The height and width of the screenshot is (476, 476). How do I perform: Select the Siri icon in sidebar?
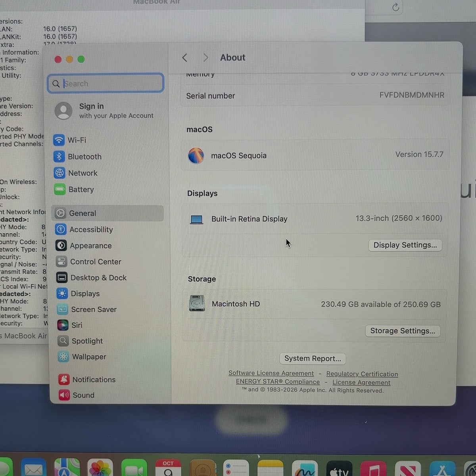point(63,325)
